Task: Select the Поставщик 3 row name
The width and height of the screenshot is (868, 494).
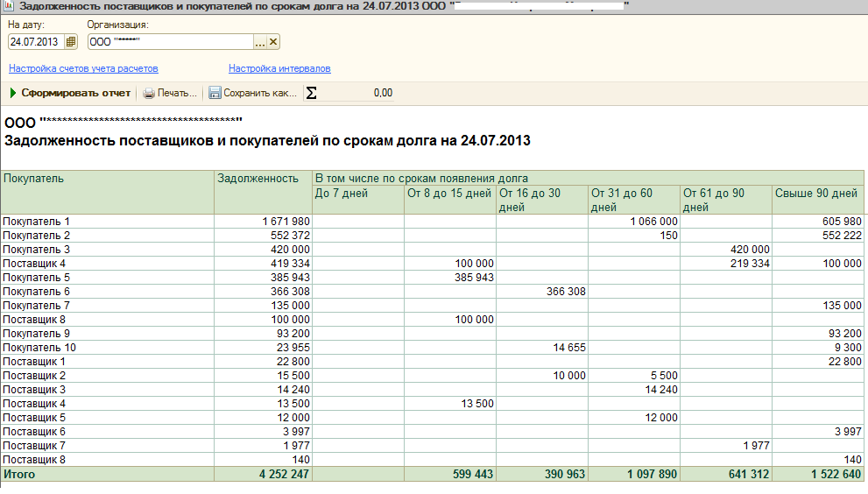Action: 34,390
